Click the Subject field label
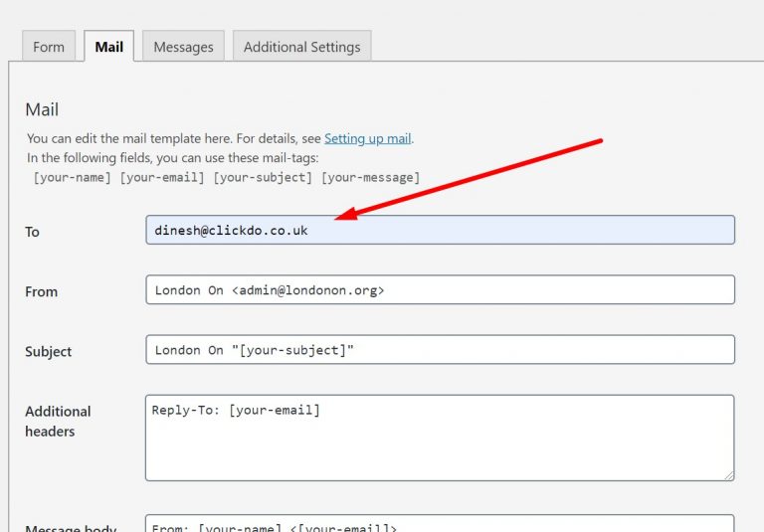The image size is (764, 532). tap(48, 352)
